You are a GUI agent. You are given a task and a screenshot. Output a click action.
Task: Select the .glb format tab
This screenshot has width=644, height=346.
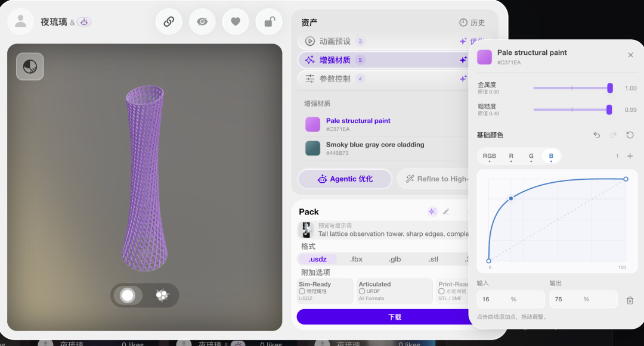(x=395, y=259)
